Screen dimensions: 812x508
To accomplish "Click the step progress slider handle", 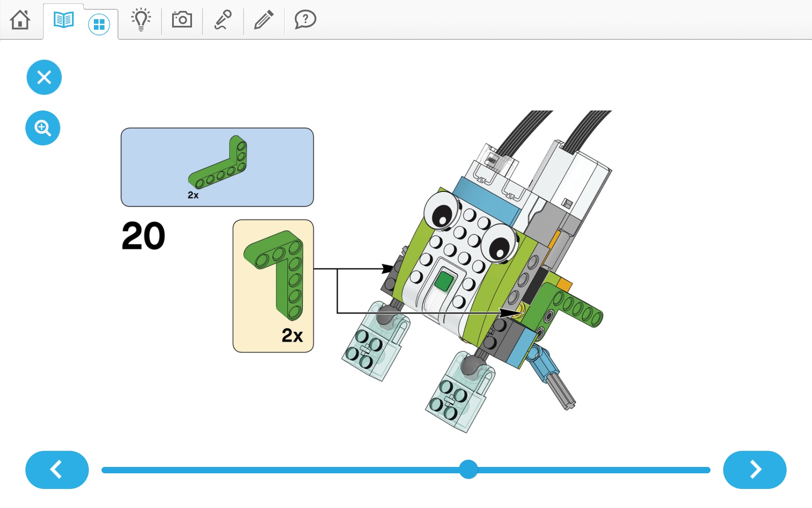I will [469, 469].
